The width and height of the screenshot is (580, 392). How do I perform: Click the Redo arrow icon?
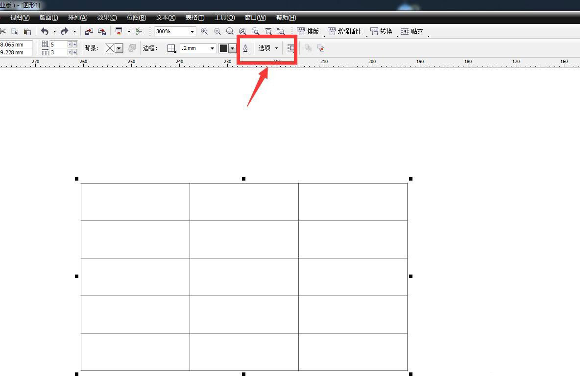click(x=64, y=31)
